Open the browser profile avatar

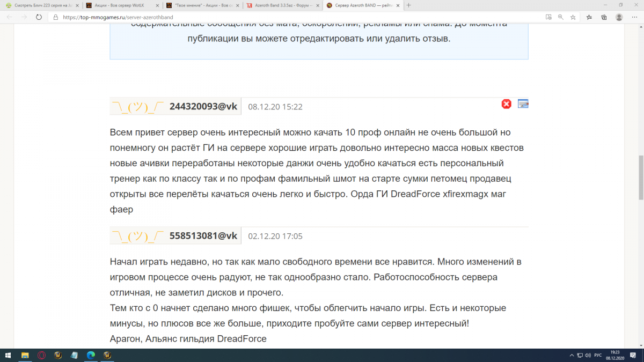click(619, 17)
